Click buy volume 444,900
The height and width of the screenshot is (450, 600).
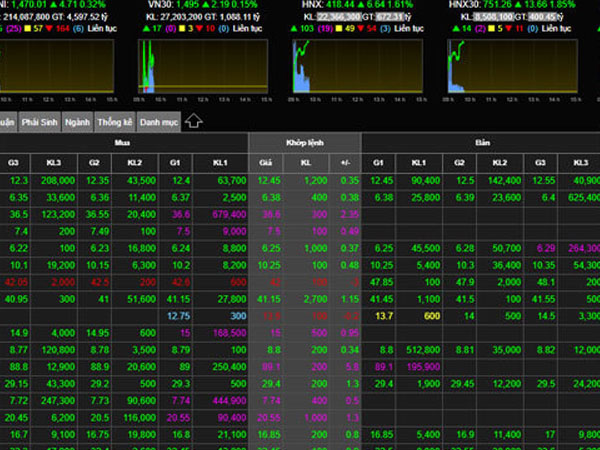(229, 401)
